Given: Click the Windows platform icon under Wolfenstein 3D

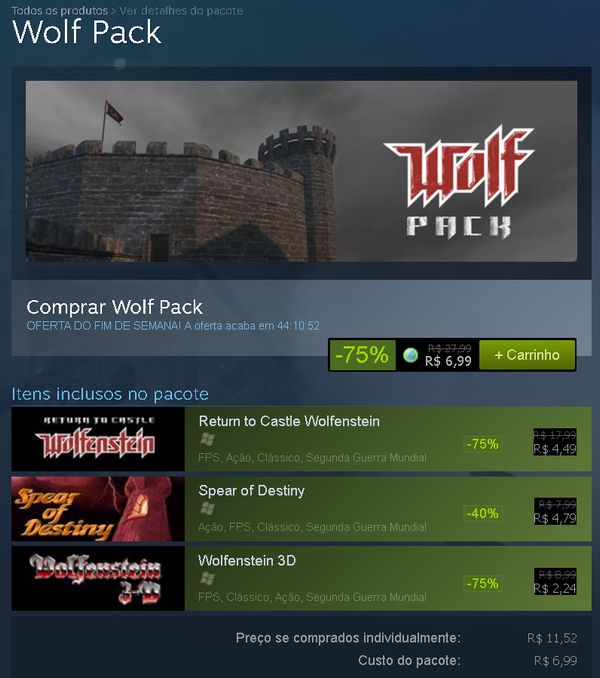Looking at the screenshot, I should (207, 579).
